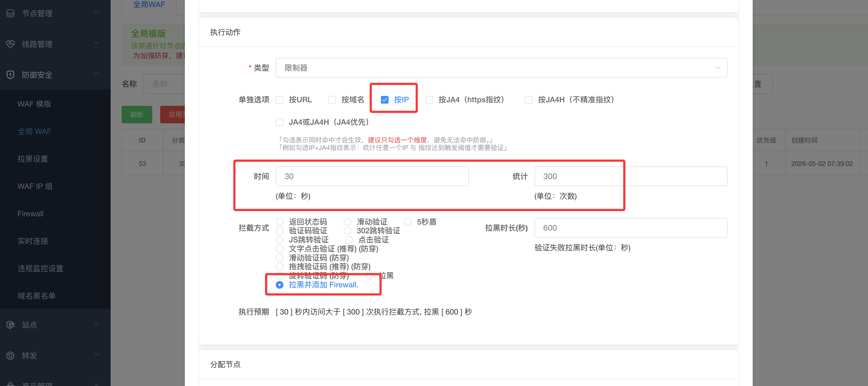Open WAF IP 组 in the sidebar
The width and height of the screenshot is (868, 386).
(x=35, y=186)
